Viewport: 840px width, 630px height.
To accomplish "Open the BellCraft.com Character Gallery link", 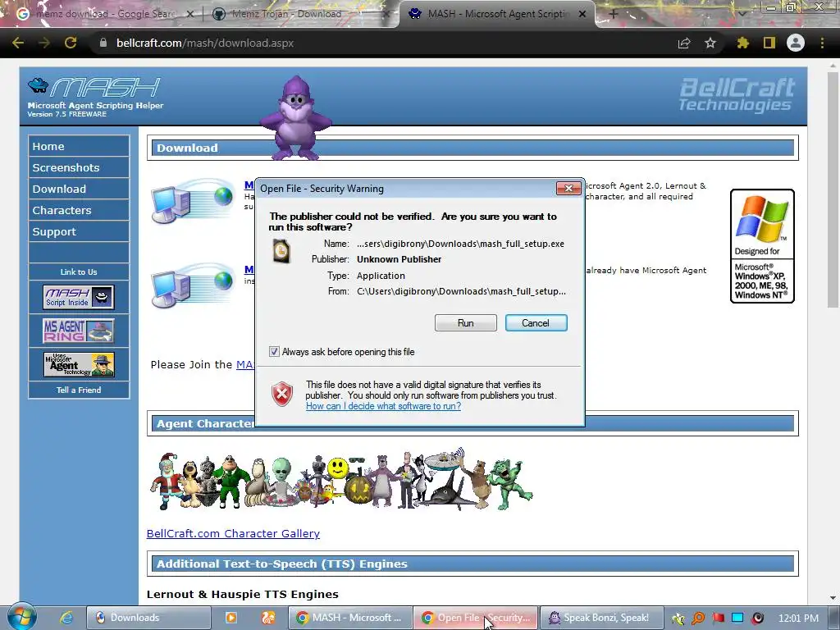I will pyautogui.click(x=233, y=533).
